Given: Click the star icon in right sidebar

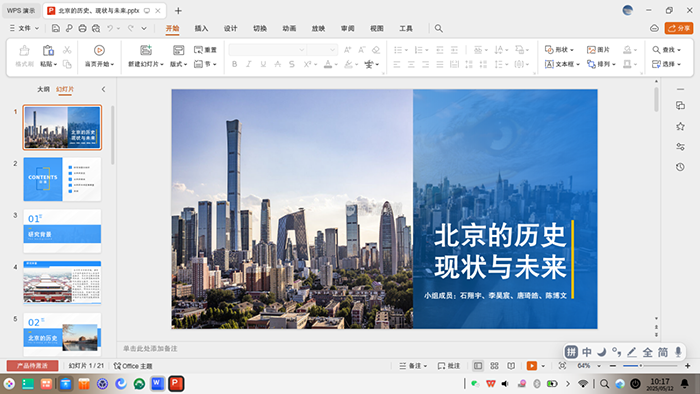Looking at the screenshot, I should 680,126.
